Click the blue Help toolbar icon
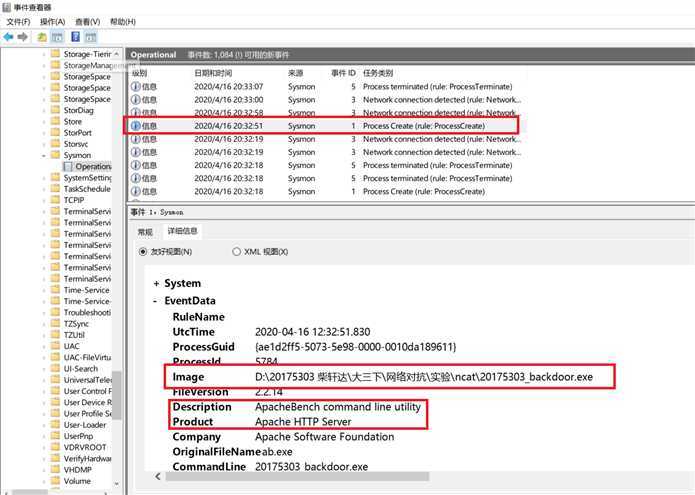 click(75, 37)
